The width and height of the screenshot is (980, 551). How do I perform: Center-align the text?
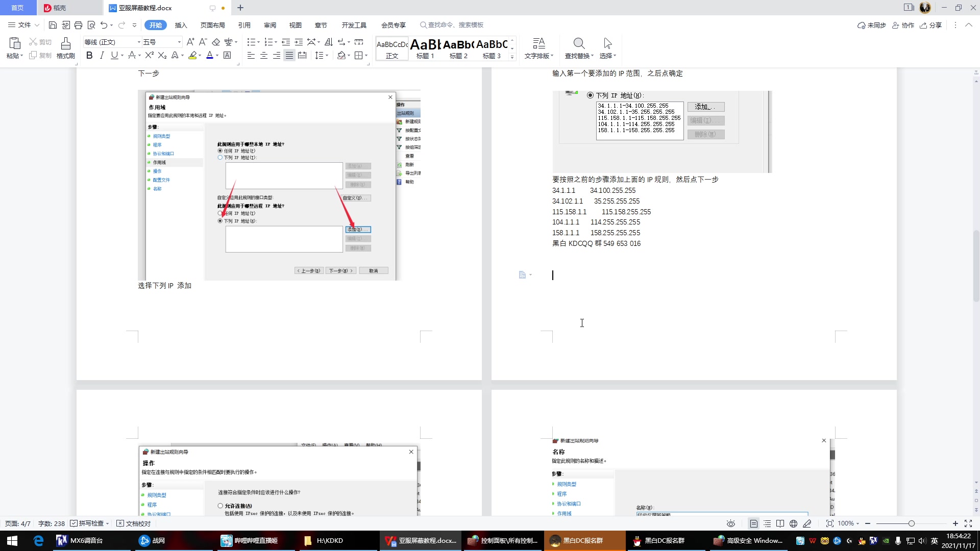pos(264,55)
